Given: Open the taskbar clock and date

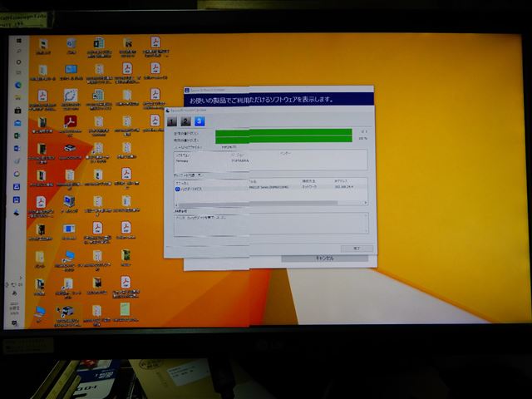Looking at the screenshot, I should pyautogui.click(x=15, y=308).
